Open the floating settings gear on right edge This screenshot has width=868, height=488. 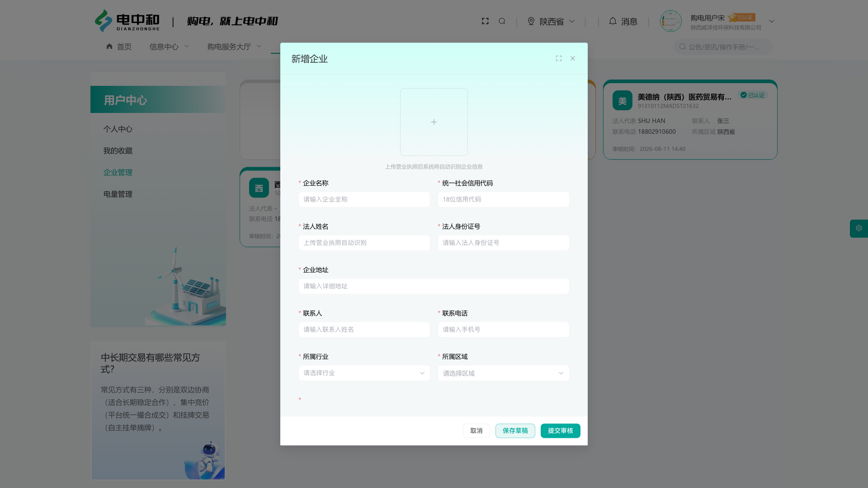pyautogui.click(x=859, y=228)
